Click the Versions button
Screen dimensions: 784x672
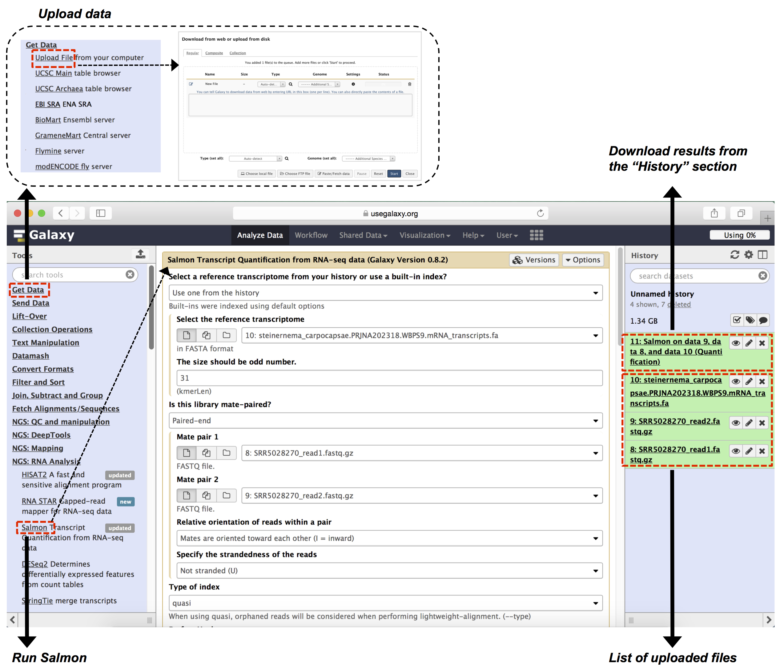tap(534, 260)
